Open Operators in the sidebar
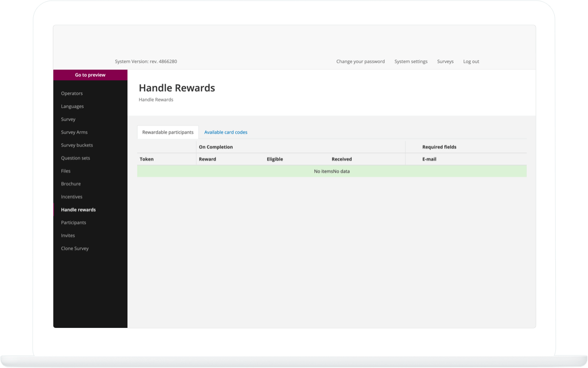Viewport: 588px width, 368px height. click(x=72, y=93)
